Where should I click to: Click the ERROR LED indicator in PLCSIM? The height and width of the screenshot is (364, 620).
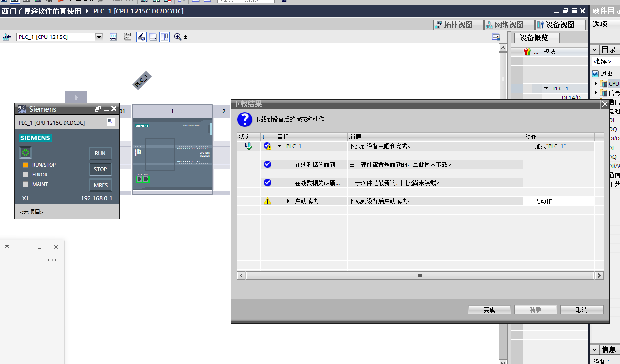[x=26, y=175]
